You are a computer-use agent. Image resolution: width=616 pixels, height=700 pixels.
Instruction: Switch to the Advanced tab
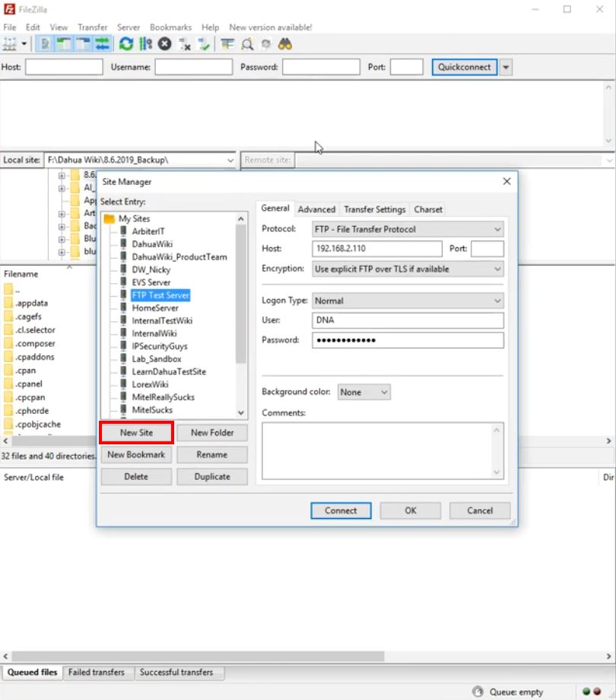pyautogui.click(x=316, y=209)
